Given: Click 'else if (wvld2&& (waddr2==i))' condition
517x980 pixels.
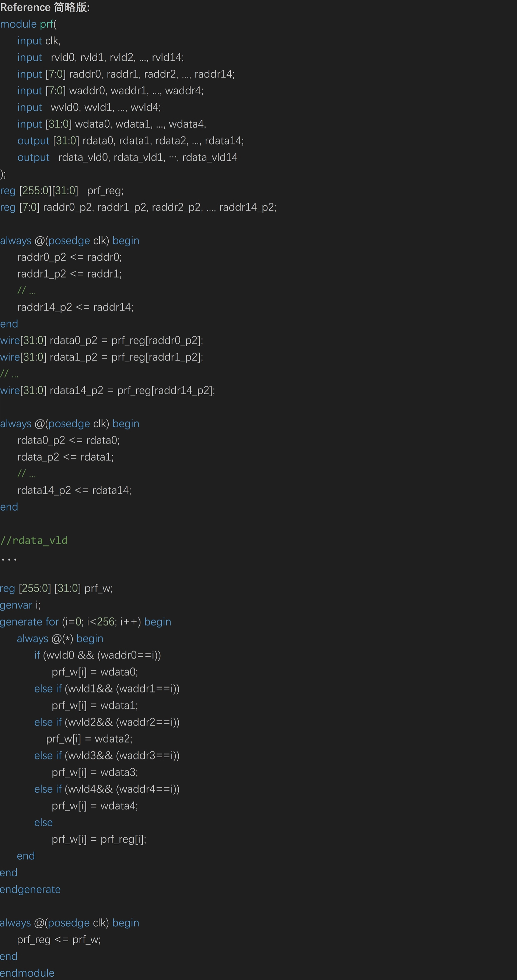Looking at the screenshot, I should pos(107,722).
